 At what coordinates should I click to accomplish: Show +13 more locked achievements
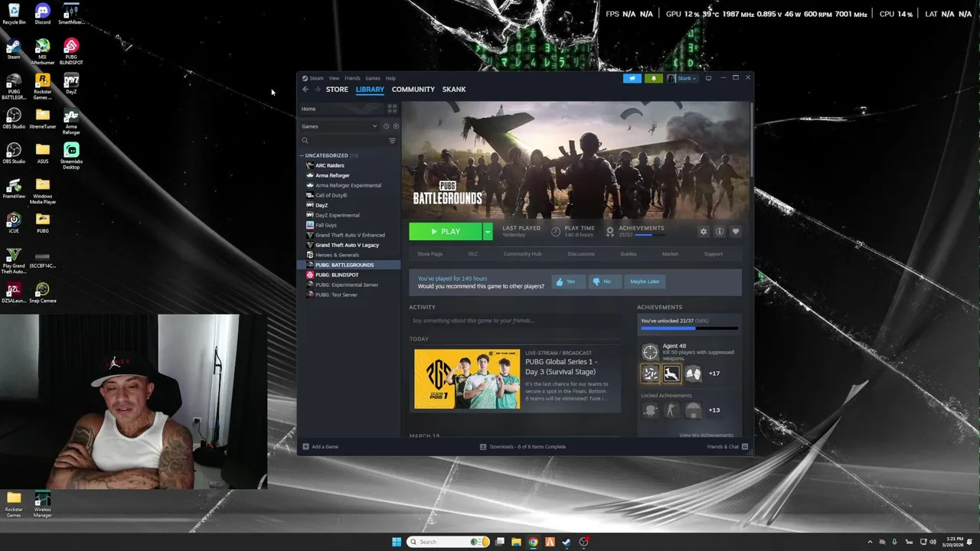coord(714,410)
